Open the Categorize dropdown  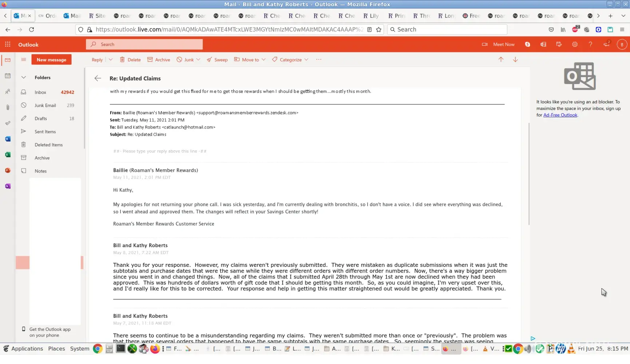290,60
